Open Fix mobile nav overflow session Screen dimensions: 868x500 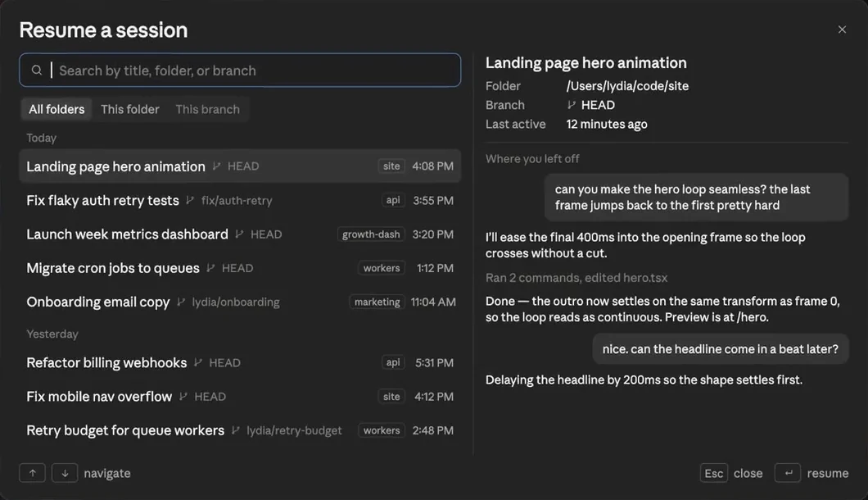(x=240, y=397)
